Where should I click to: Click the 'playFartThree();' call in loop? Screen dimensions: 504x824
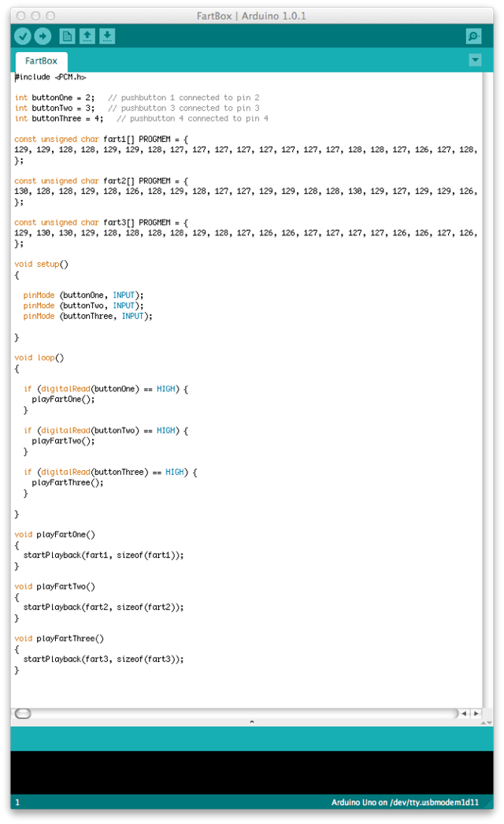click(68, 482)
